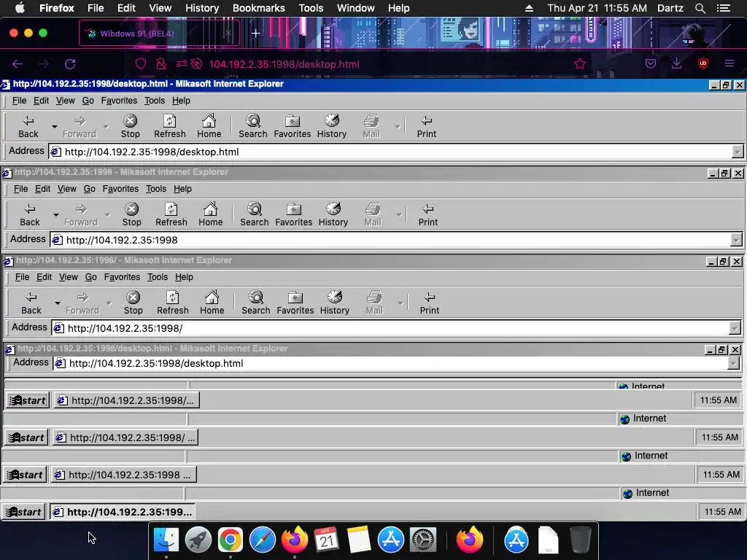
Task: Click Print in the third nested IE toolbar
Action: [429, 303]
